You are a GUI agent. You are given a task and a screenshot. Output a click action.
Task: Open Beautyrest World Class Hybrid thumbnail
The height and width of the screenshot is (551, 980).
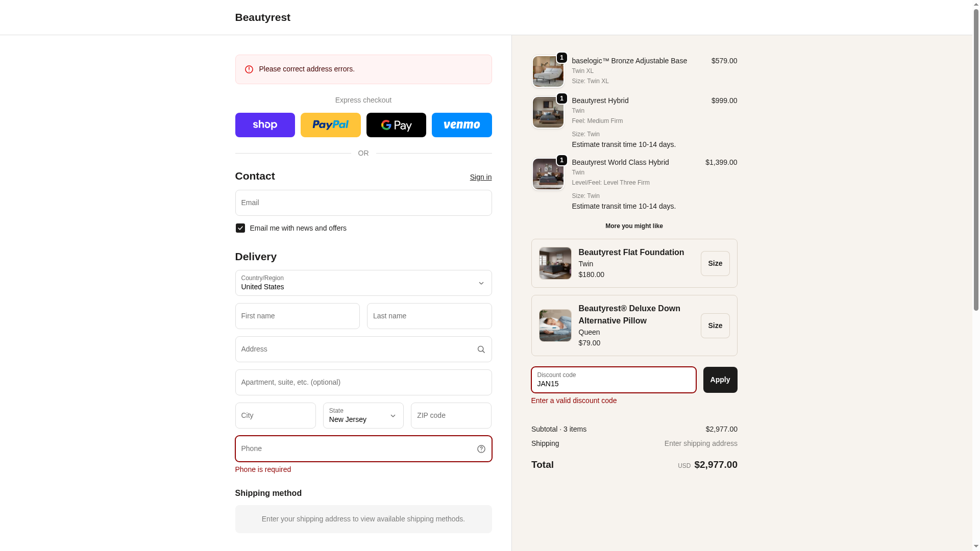click(548, 174)
